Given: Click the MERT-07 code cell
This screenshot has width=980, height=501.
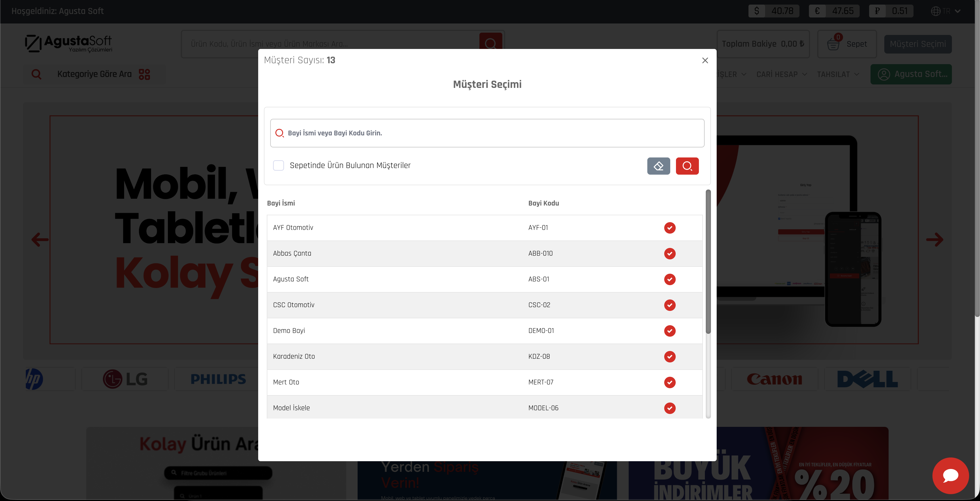Looking at the screenshot, I should pos(541,382).
